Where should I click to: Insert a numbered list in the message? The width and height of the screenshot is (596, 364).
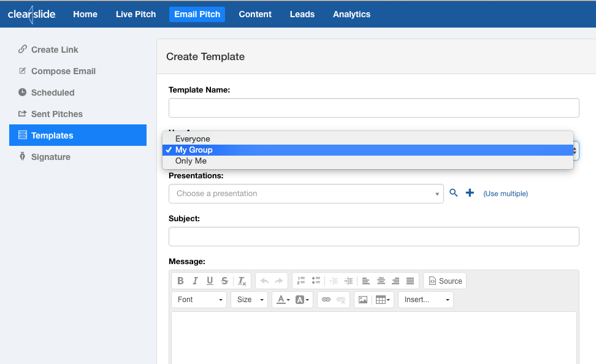click(x=300, y=281)
